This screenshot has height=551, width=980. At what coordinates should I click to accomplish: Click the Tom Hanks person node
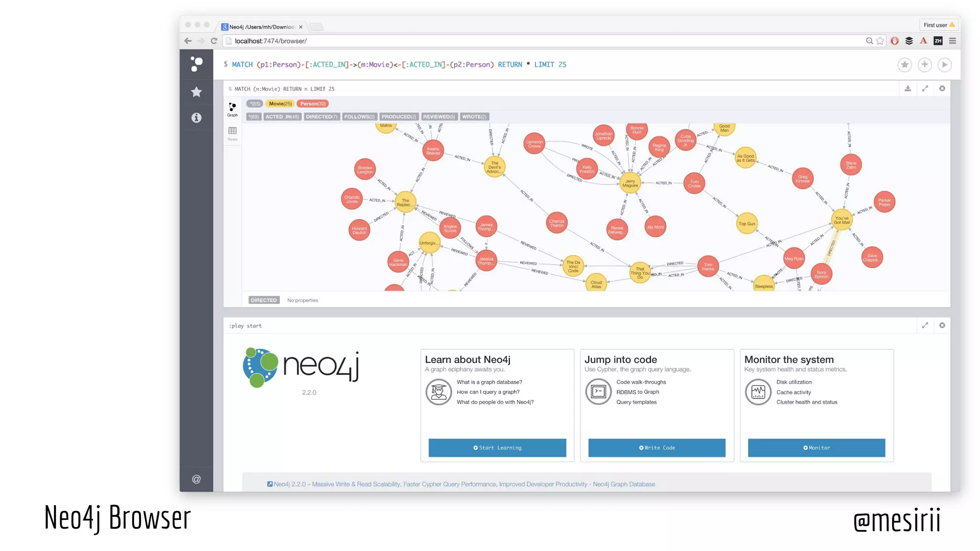[x=708, y=267]
